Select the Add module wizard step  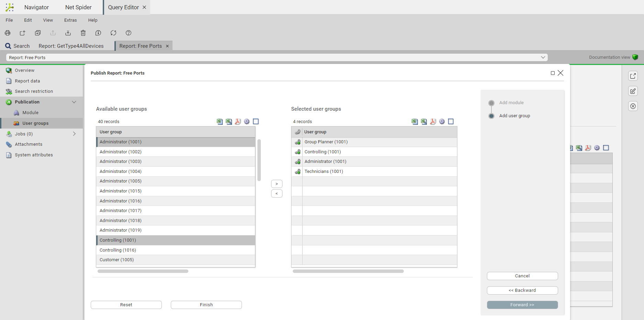[x=511, y=103]
